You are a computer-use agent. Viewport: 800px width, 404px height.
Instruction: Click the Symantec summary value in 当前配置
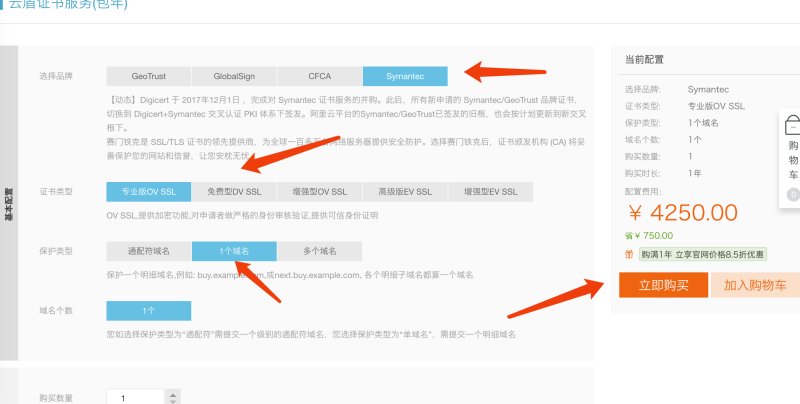708,89
